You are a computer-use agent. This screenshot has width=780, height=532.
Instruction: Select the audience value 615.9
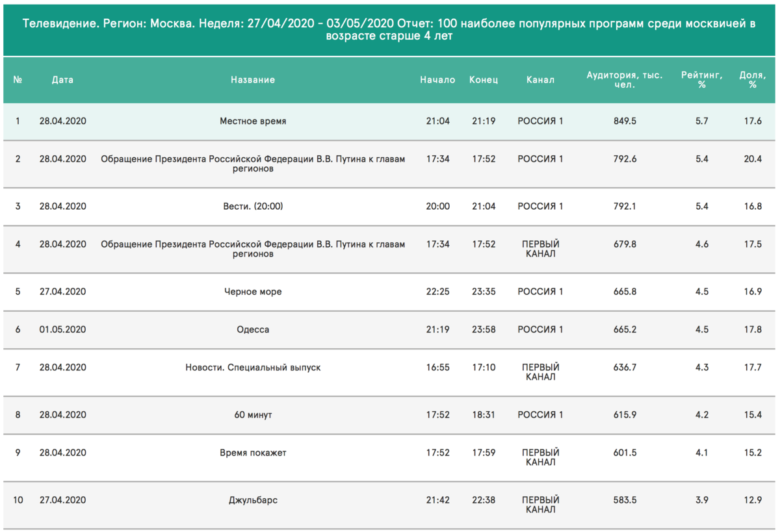pyautogui.click(x=625, y=415)
